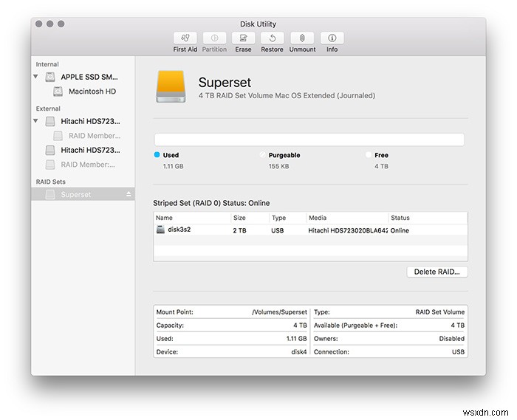Viewport: 517px width, 420px height.
Task: Select the RAID Member... entry
Action: (x=95, y=136)
